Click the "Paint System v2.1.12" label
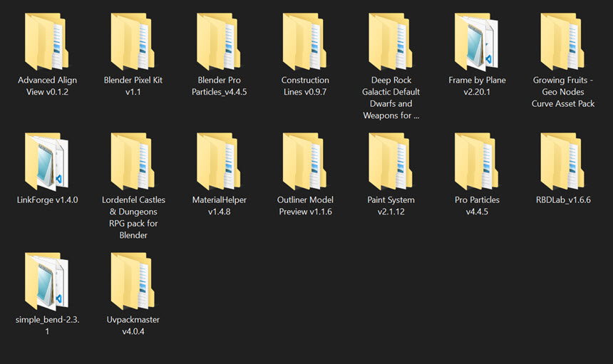This screenshot has width=613, height=364. pos(391,206)
